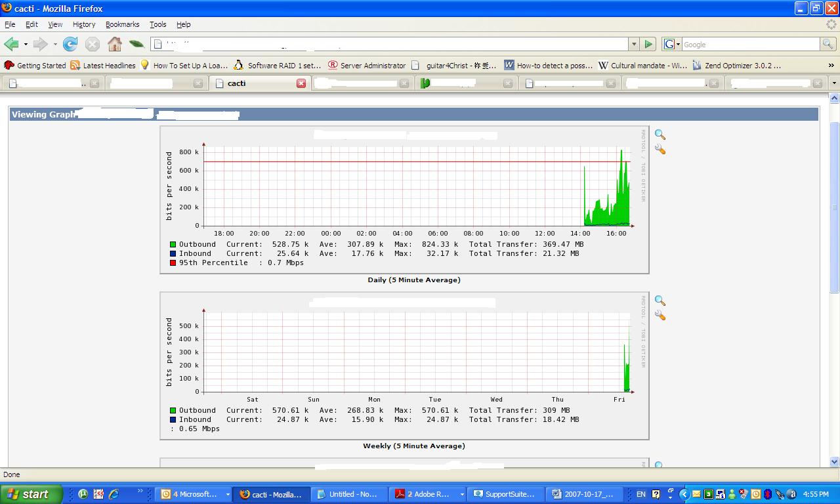Open the History menu
Screen dimensions: 840x504
click(x=84, y=24)
